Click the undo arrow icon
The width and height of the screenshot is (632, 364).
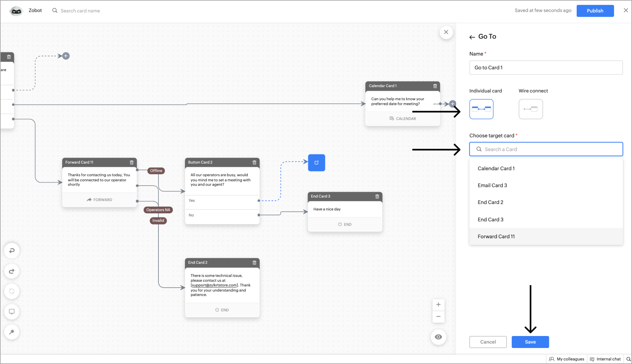(x=12, y=251)
